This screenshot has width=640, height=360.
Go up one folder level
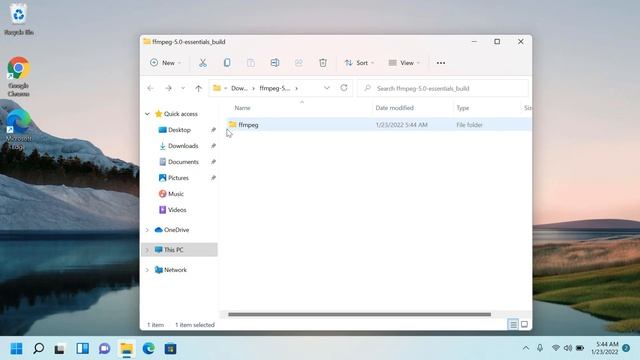[x=198, y=88]
